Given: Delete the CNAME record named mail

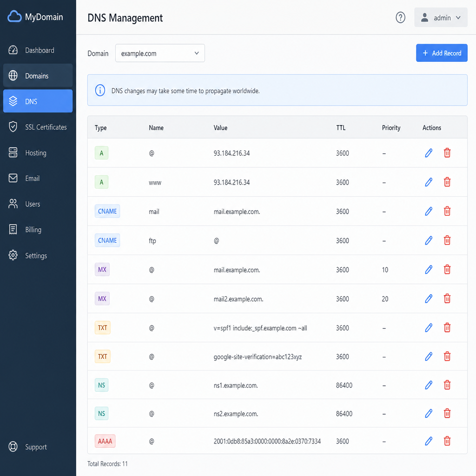Looking at the screenshot, I should pyautogui.click(x=447, y=212).
